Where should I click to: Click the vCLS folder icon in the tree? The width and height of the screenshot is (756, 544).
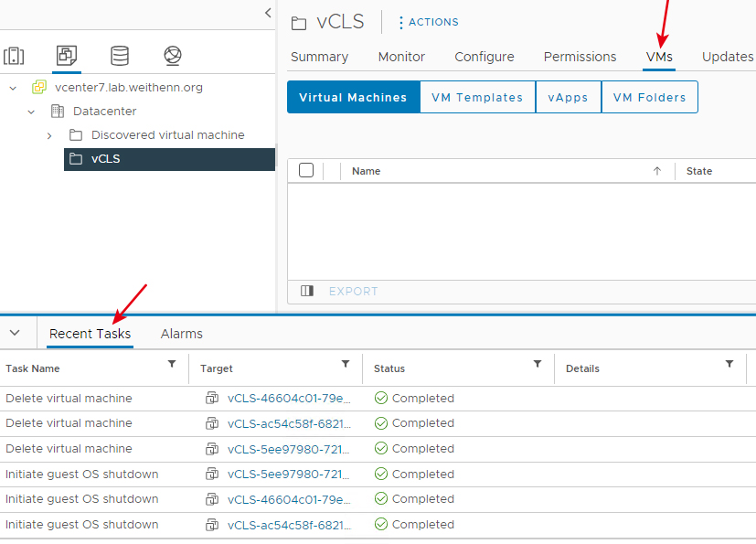pyautogui.click(x=76, y=159)
